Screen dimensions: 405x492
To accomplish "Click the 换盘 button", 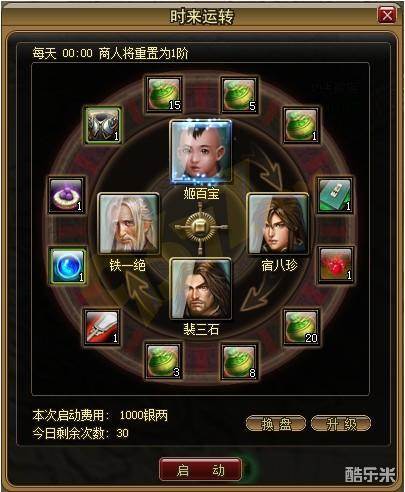I will (x=276, y=424).
